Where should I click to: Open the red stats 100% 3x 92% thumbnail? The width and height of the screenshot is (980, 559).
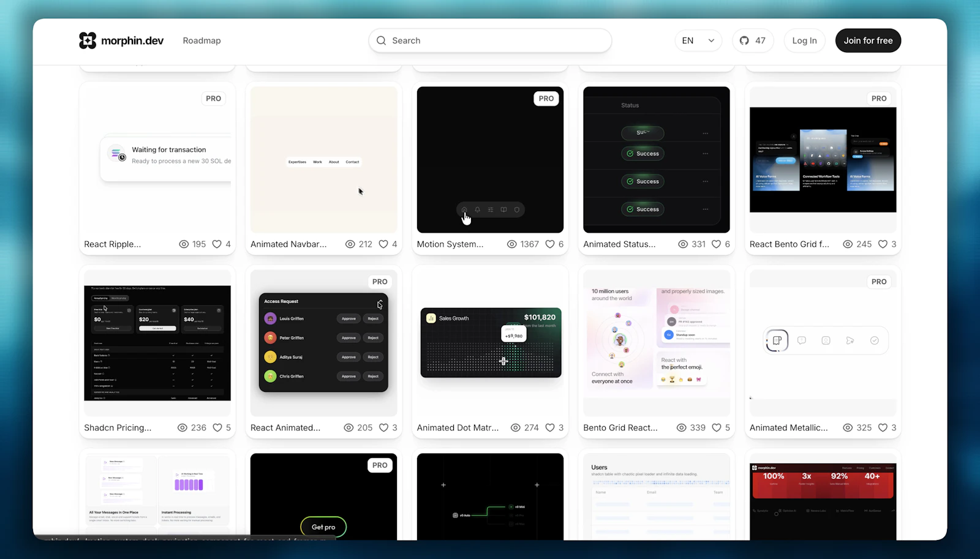tap(823, 497)
